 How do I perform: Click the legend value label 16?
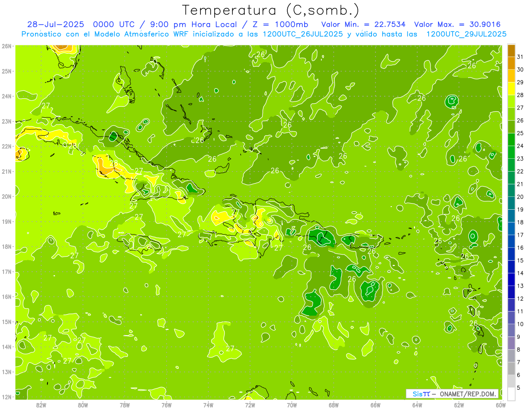pos(520,248)
